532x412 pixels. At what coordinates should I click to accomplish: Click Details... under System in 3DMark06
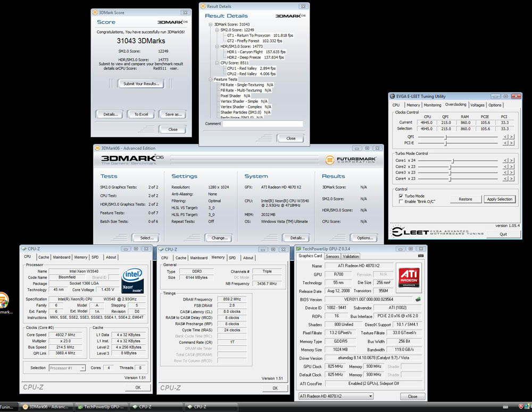tap(297, 238)
